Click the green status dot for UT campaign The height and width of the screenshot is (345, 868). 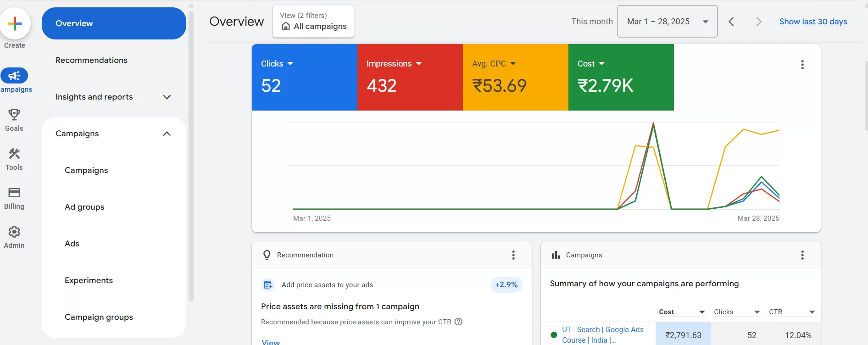pos(554,335)
